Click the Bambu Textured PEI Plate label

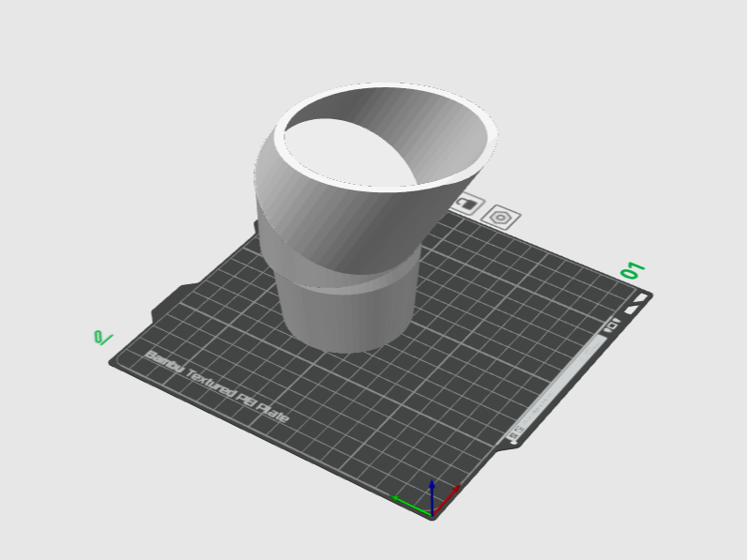tap(218, 387)
